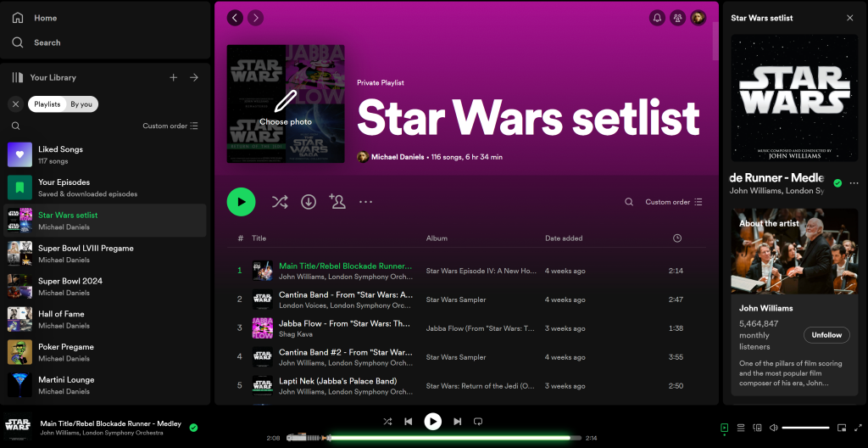
Task: Search within the Star Wars setlist
Action: click(x=629, y=202)
